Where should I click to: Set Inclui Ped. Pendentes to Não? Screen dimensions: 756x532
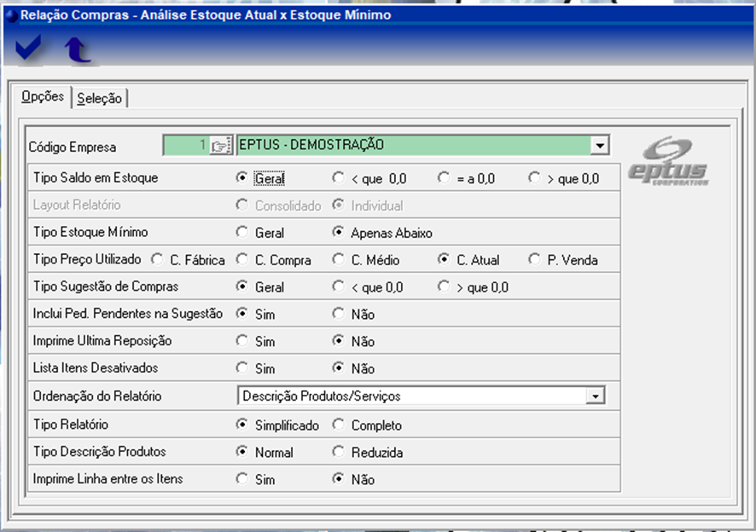(x=338, y=315)
